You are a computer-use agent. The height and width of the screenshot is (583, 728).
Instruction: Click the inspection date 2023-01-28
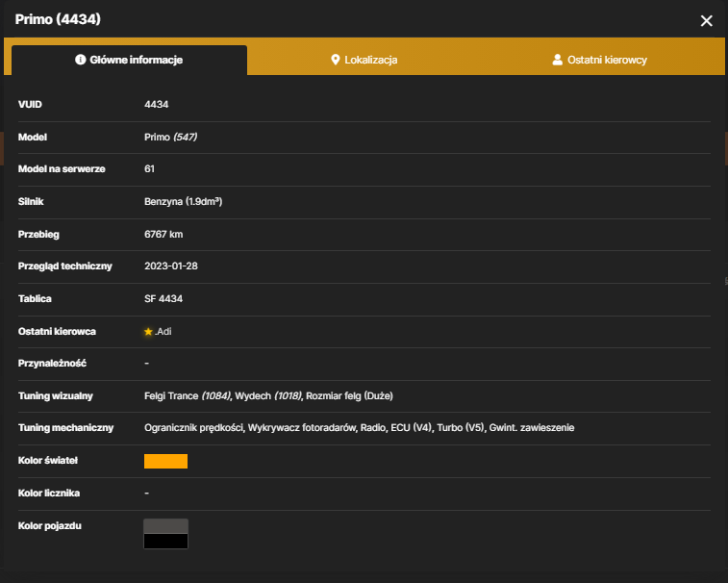171,266
